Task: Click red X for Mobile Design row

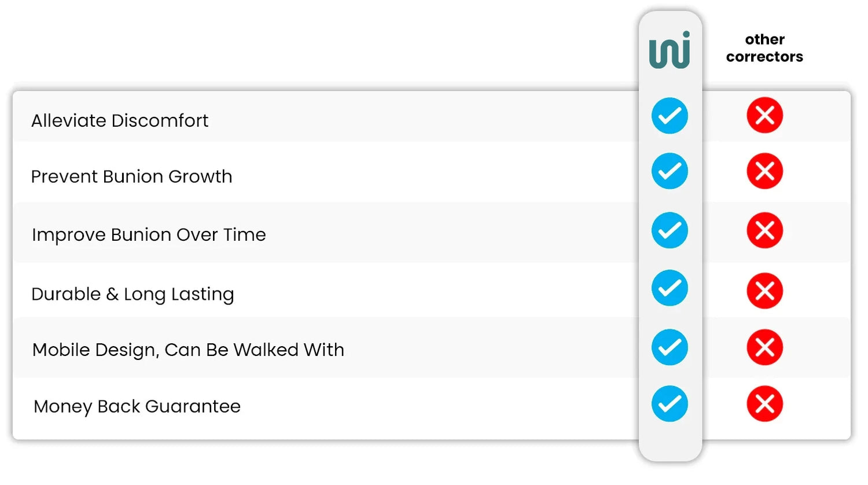Action: (x=764, y=347)
